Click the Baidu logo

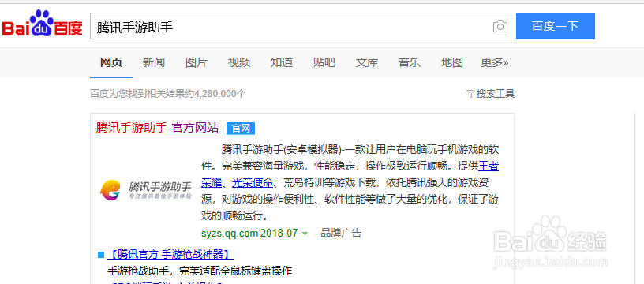coord(42,24)
